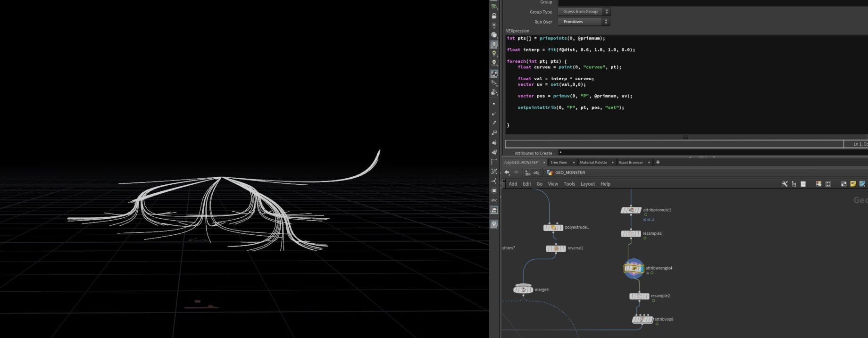This screenshot has height=338, width=868.
Task: Show the network tree list icon
Action: pos(794,184)
